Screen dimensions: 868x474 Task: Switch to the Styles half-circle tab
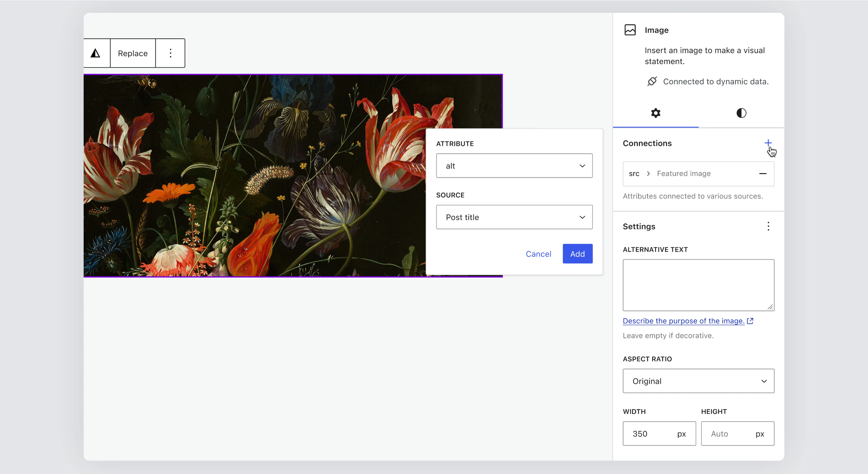tap(741, 113)
